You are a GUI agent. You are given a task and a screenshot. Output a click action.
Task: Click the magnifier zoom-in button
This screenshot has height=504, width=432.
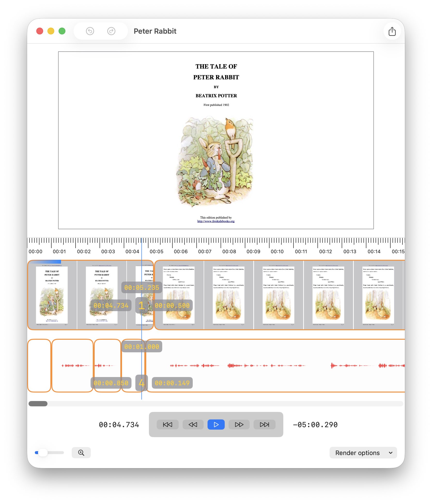pyautogui.click(x=81, y=453)
